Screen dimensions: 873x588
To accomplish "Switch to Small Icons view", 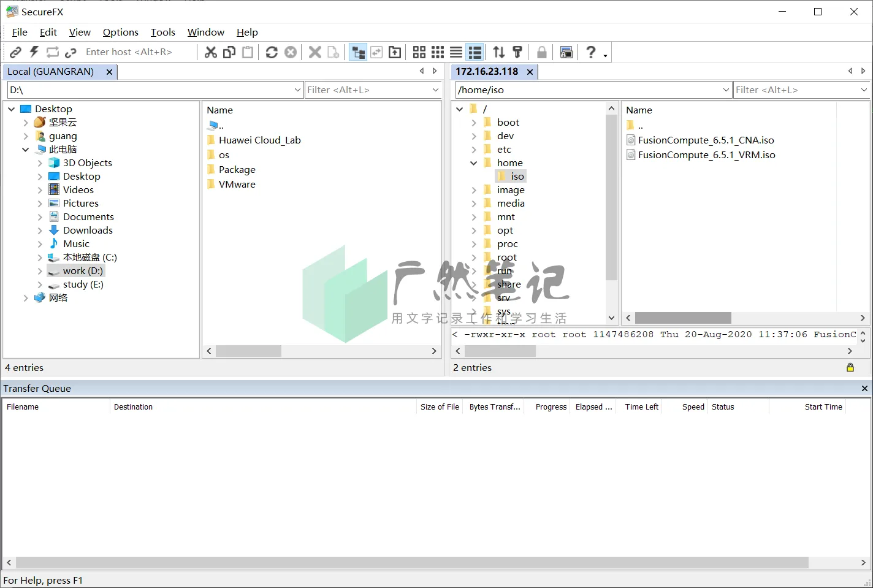I will 438,52.
